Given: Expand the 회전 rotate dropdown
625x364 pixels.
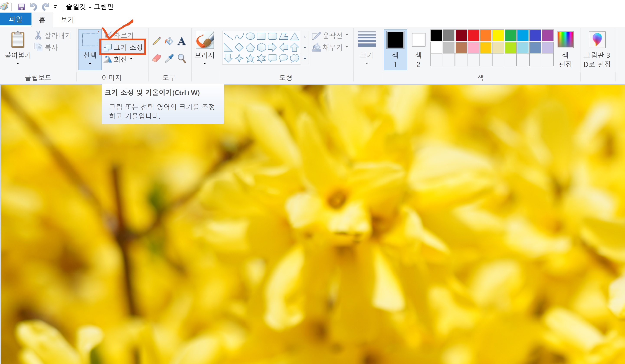Looking at the screenshot, I should click(131, 59).
